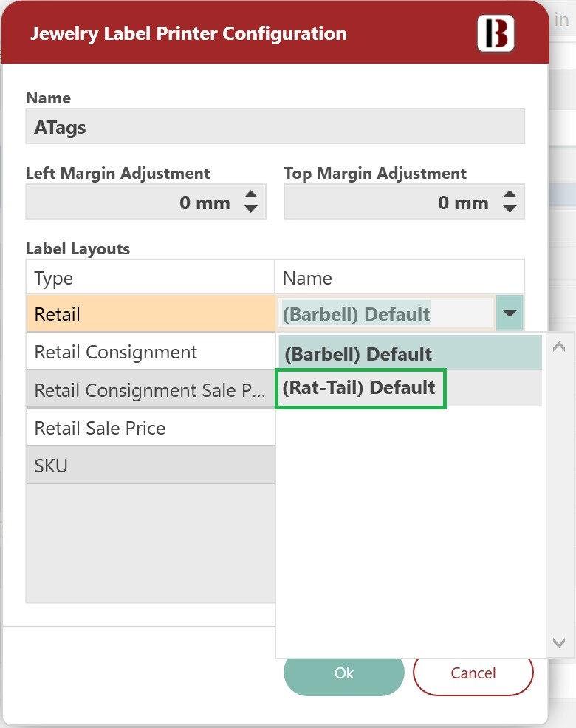Click the Ok button
The width and height of the screenshot is (576, 728).
point(343,673)
